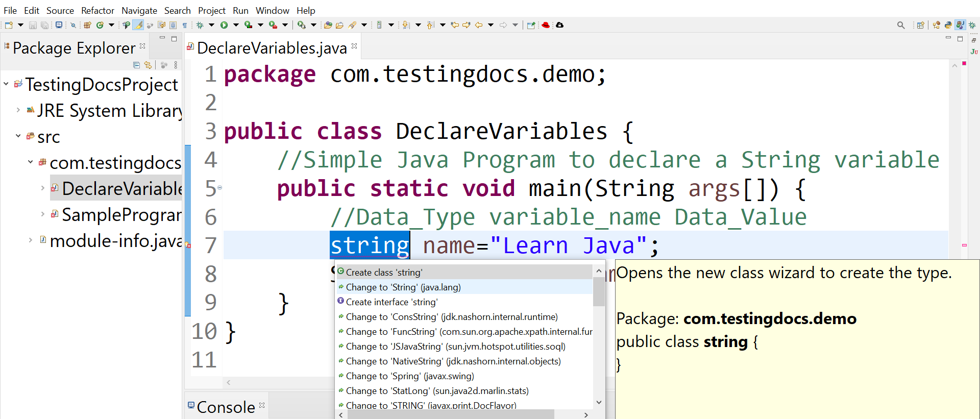Click the New Java Class icon

[x=100, y=25]
